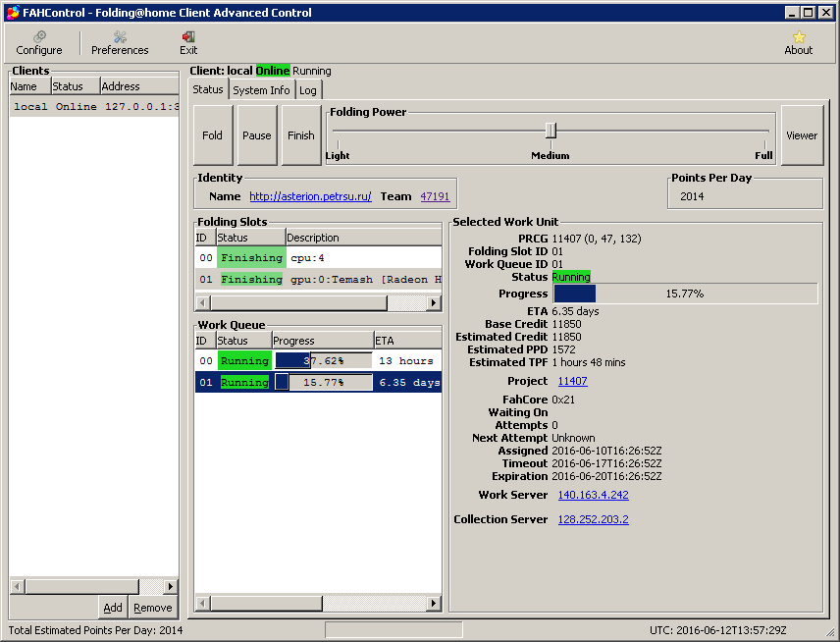Viewport: 840px width, 642px height.
Task: Click the Folding Slots horizontal scrollbar thumb
Action: coord(298,302)
